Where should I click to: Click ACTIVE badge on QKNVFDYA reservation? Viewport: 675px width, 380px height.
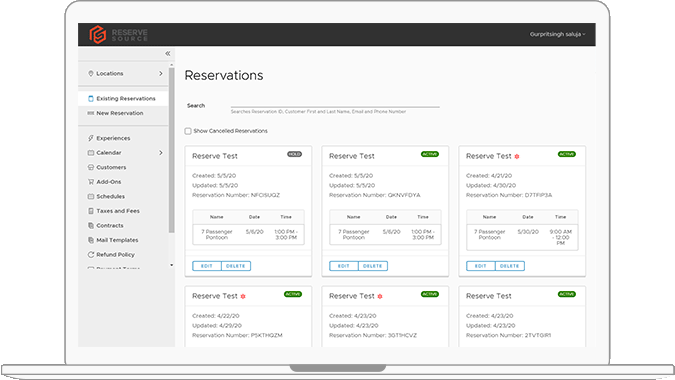coord(430,154)
